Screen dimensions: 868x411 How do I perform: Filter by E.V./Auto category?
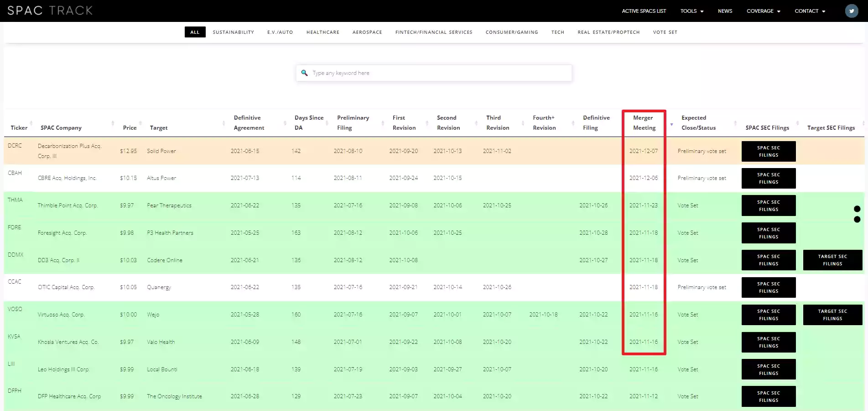(x=280, y=32)
